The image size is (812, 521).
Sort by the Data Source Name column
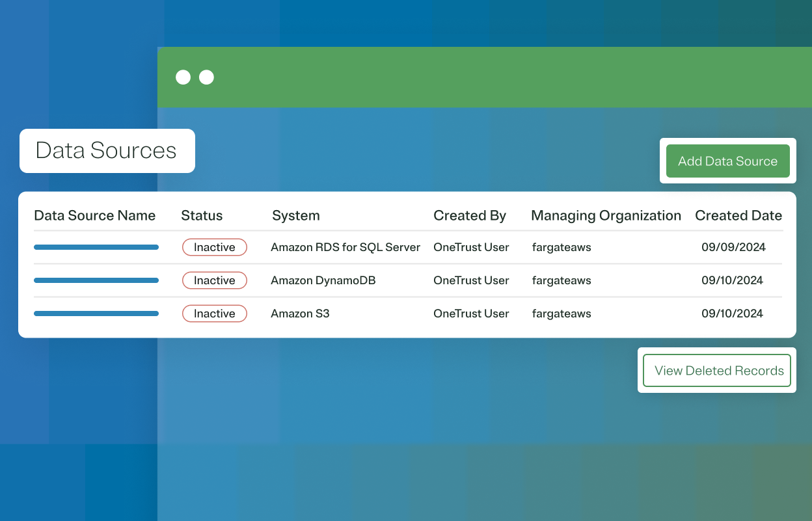pyautogui.click(x=95, y=215)
